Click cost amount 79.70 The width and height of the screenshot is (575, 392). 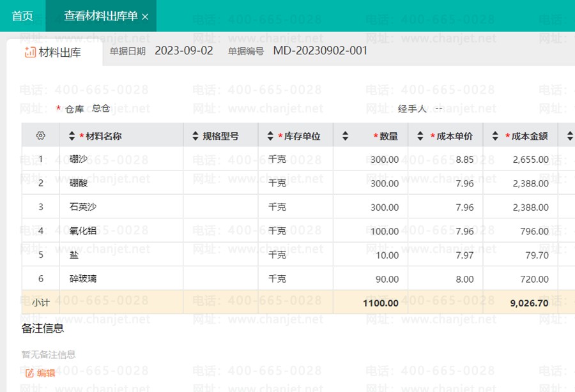coord(537,255)
